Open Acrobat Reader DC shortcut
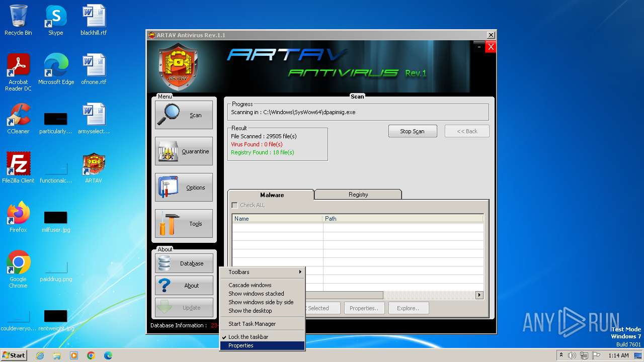Screen dimensions: 644x362 tap(18, 72)
